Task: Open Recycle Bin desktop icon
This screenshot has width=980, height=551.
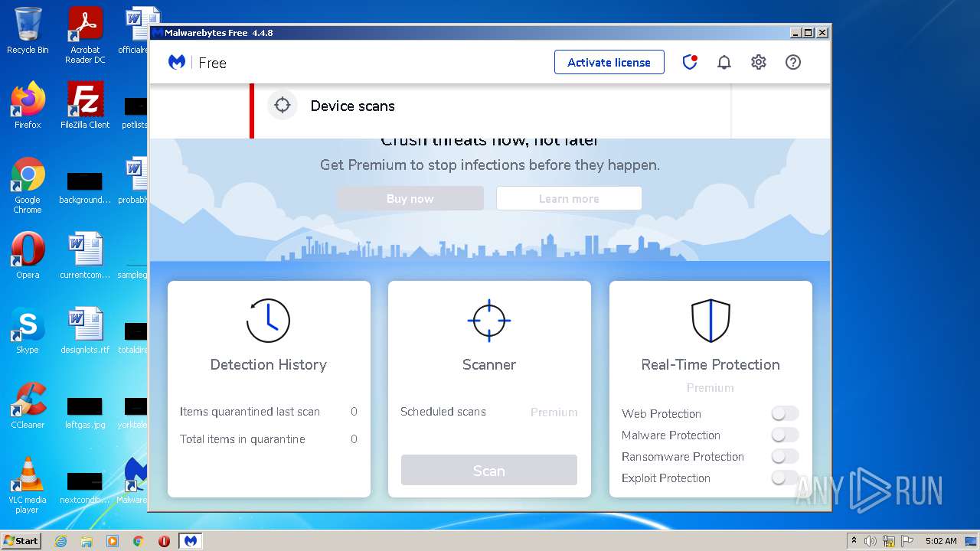Action: [x=28, y=31]
